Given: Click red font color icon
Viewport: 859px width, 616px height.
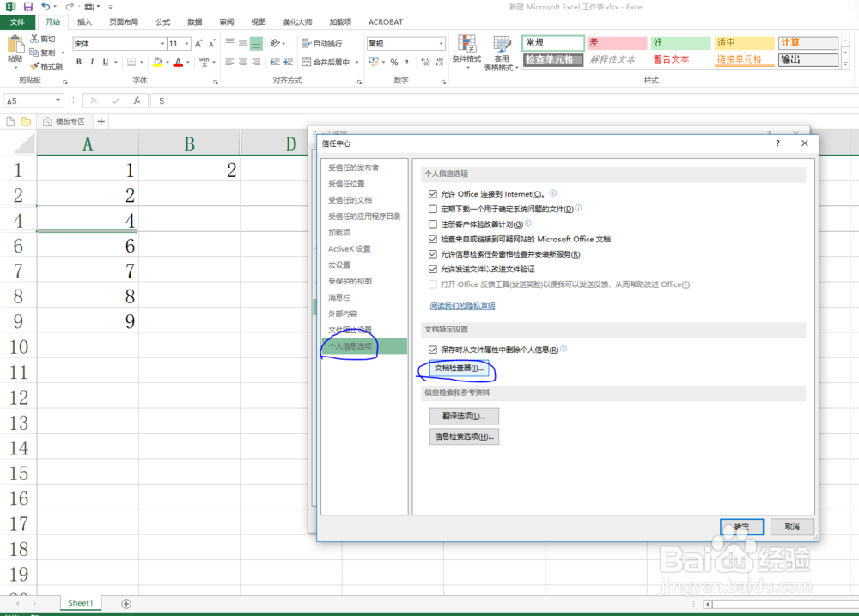Looking at the screenshot, I should pos(178,62).
